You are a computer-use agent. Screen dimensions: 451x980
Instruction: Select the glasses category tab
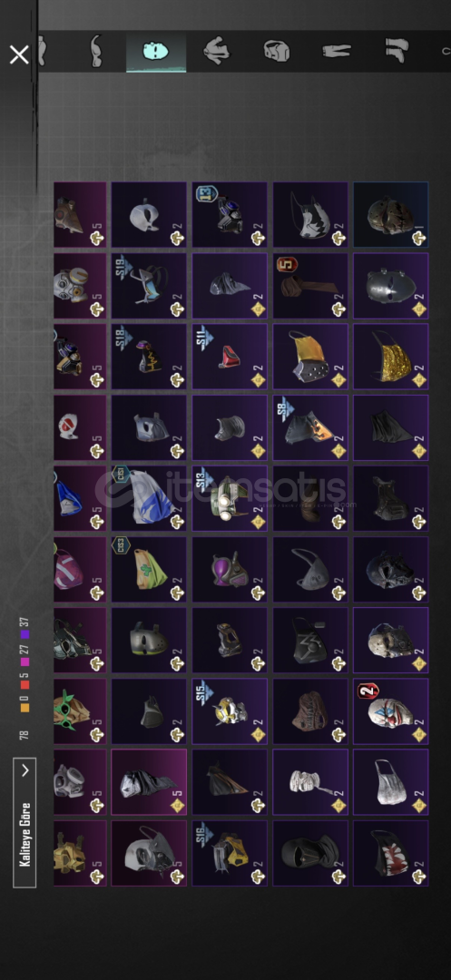95,51
